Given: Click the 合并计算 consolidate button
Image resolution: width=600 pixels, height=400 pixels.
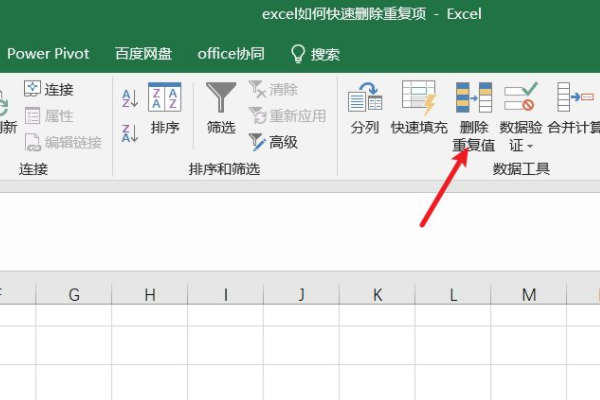Looking at the screenshot, I should tap(574, 108).
